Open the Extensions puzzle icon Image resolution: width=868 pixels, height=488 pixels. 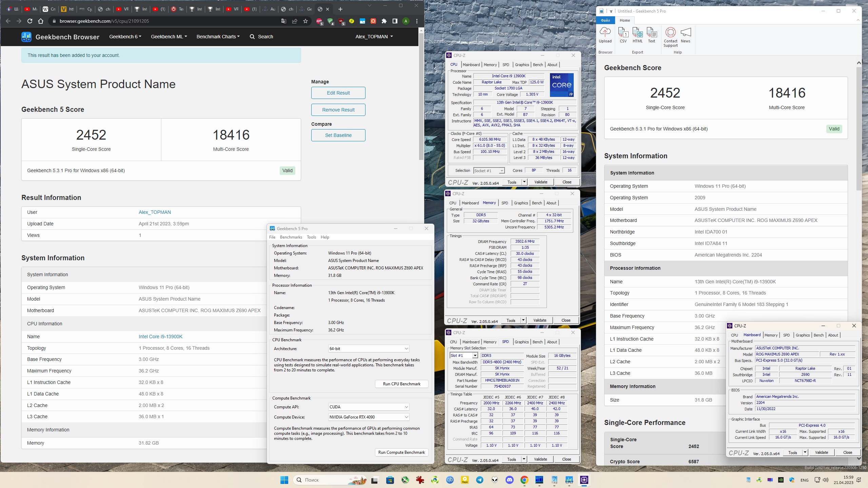tap(384, 21)
